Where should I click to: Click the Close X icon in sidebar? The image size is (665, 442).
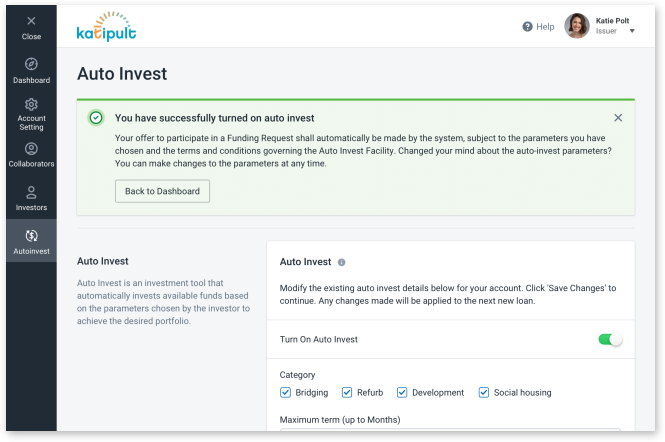click(x=31, y=21)
